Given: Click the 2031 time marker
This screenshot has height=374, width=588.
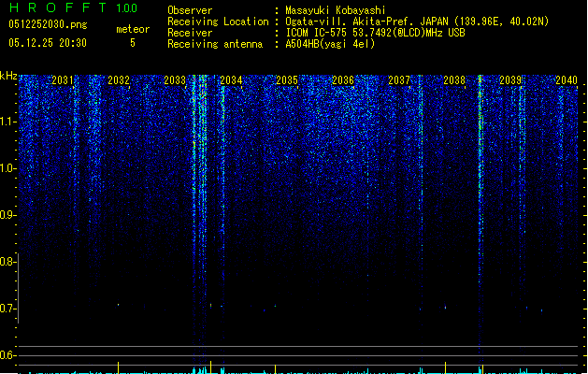Looking at the screenshot, I should 63,80.
